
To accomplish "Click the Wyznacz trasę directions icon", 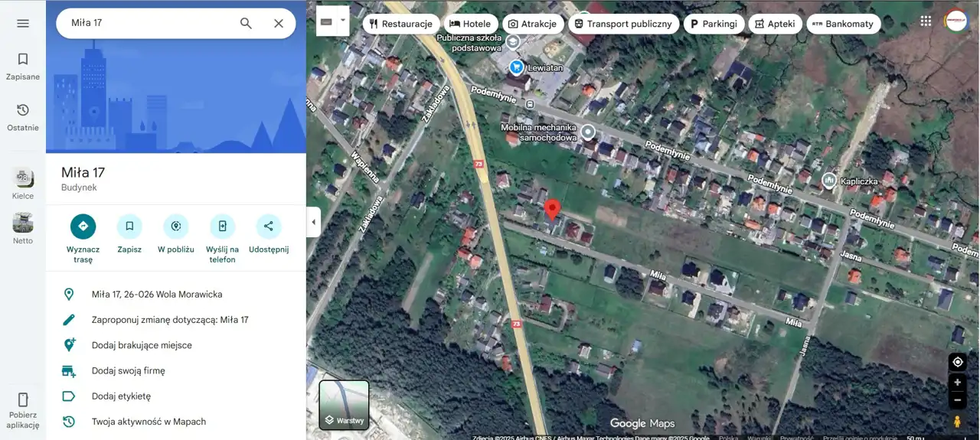I will [83, 227].
